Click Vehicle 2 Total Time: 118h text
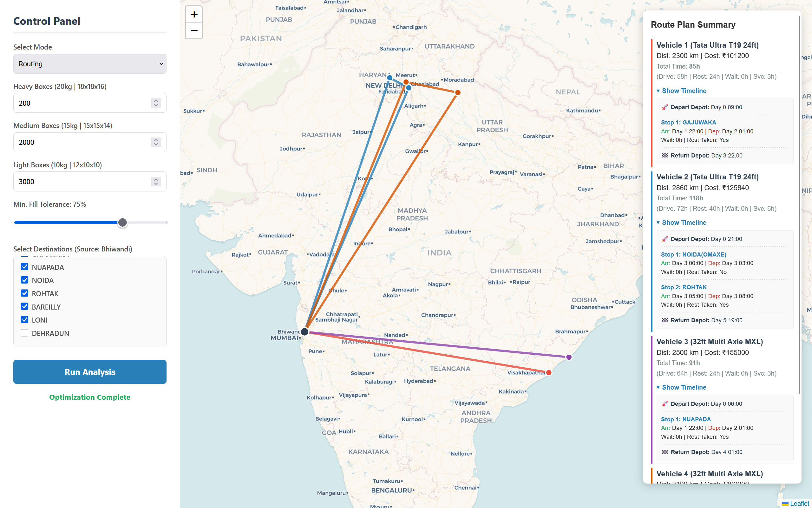 pos(679,198)
